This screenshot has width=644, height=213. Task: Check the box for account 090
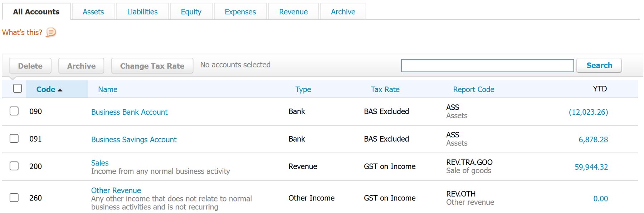tap(14, 111)
